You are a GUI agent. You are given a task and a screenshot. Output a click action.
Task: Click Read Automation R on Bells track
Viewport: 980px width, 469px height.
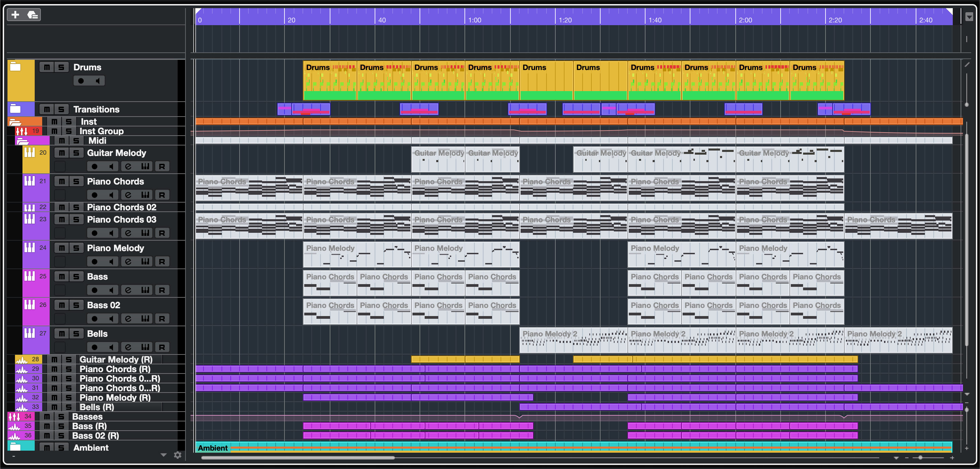point(162,347)
